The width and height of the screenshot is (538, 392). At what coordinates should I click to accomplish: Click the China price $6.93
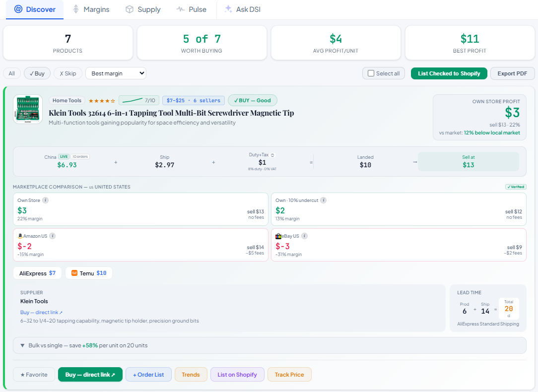pos(67,165)
